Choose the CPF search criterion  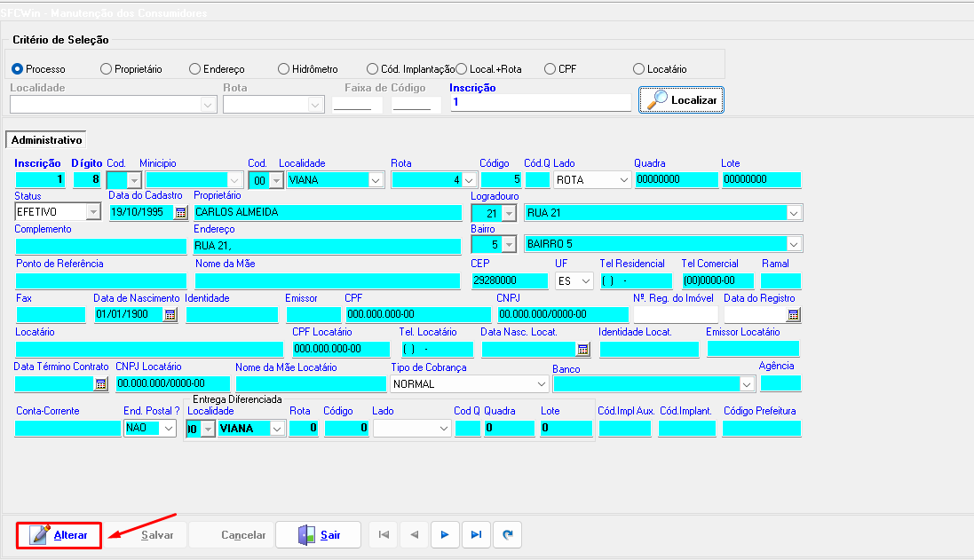click(550, 69)
